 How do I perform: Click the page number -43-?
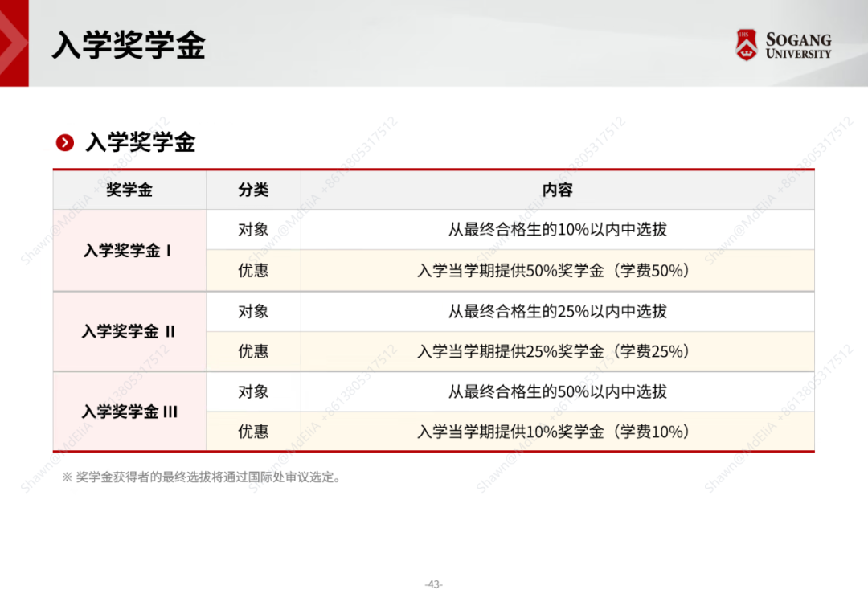(434, 584)
